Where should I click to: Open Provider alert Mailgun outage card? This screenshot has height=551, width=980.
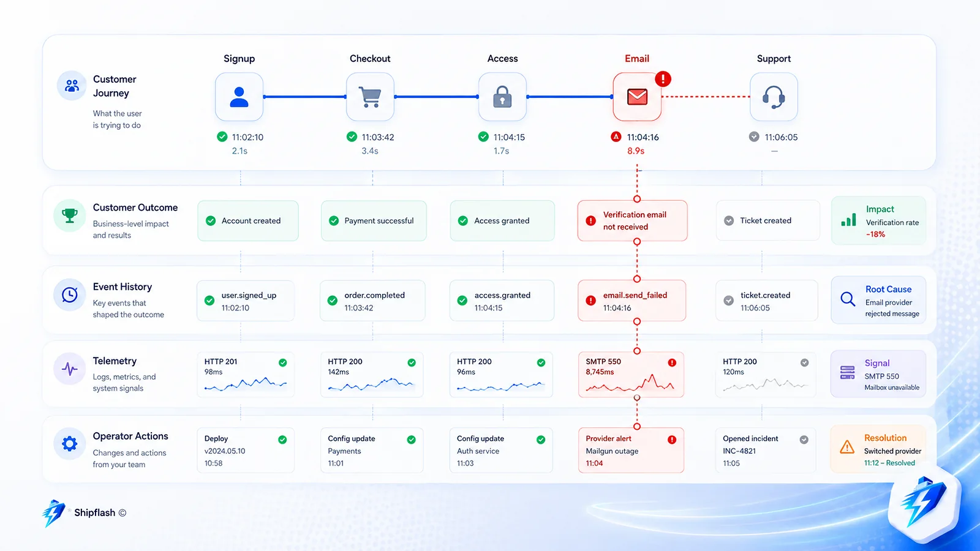(x=631, y=450)
